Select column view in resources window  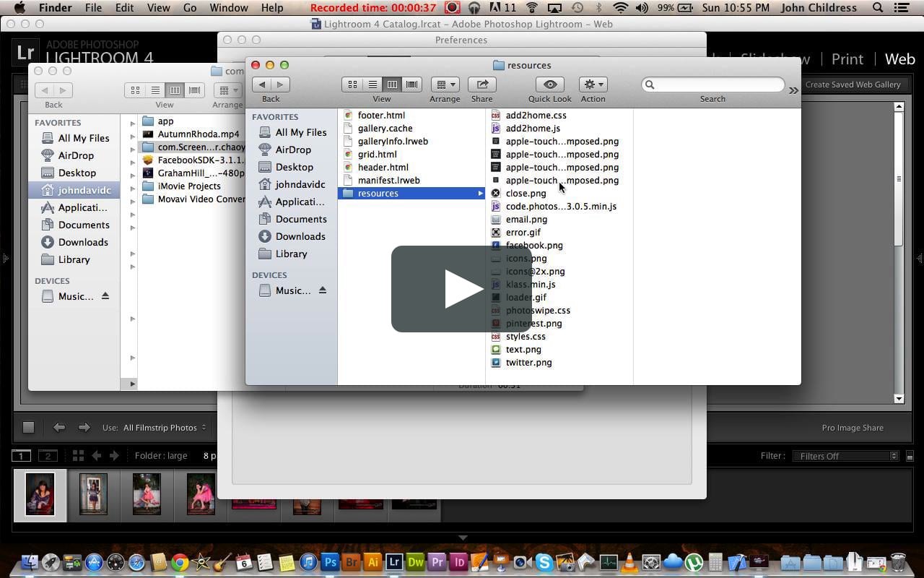(392, 85)
